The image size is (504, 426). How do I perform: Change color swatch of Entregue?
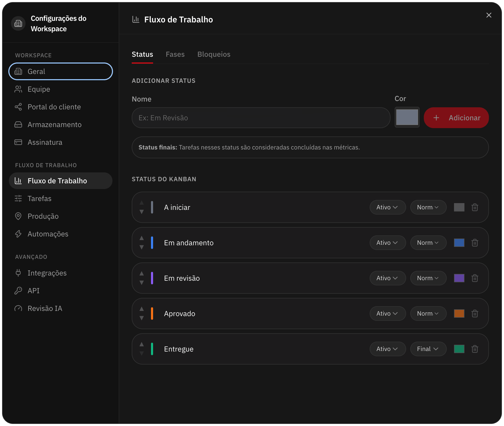pyautogui.click(x=459, y=349)
